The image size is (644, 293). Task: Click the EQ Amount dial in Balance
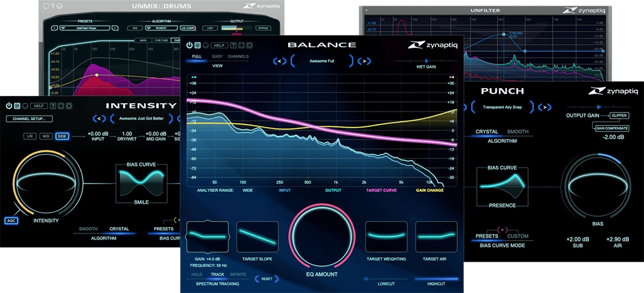(321, 235)
